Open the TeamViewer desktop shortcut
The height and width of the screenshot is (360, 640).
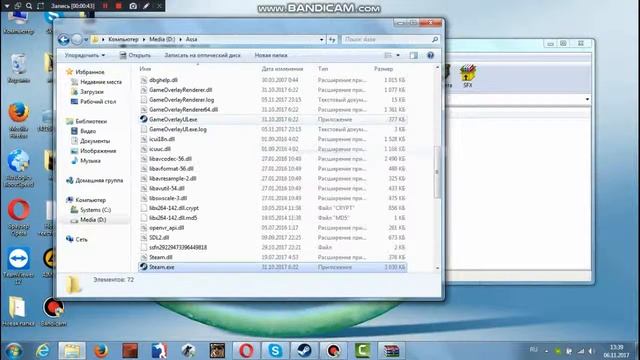(x=19, y=266)
